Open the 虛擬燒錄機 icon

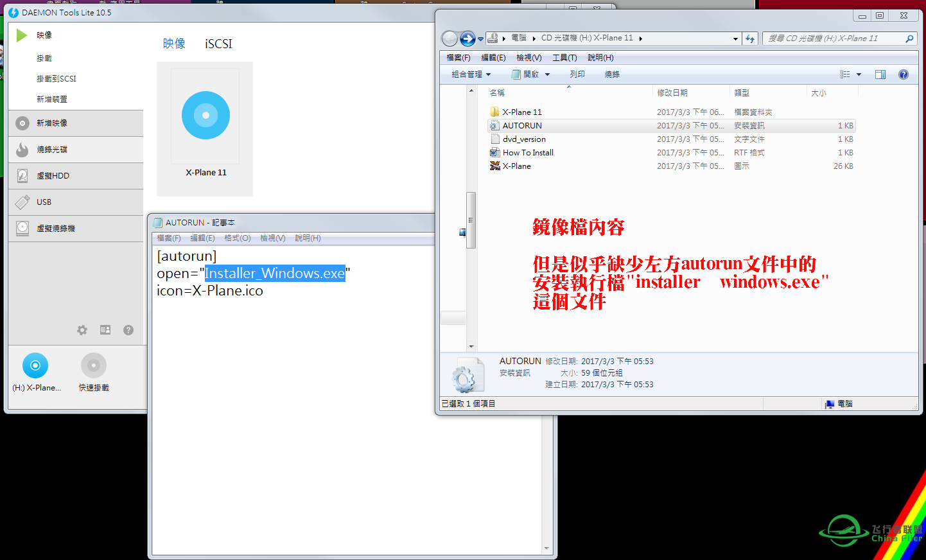point(22,229)
